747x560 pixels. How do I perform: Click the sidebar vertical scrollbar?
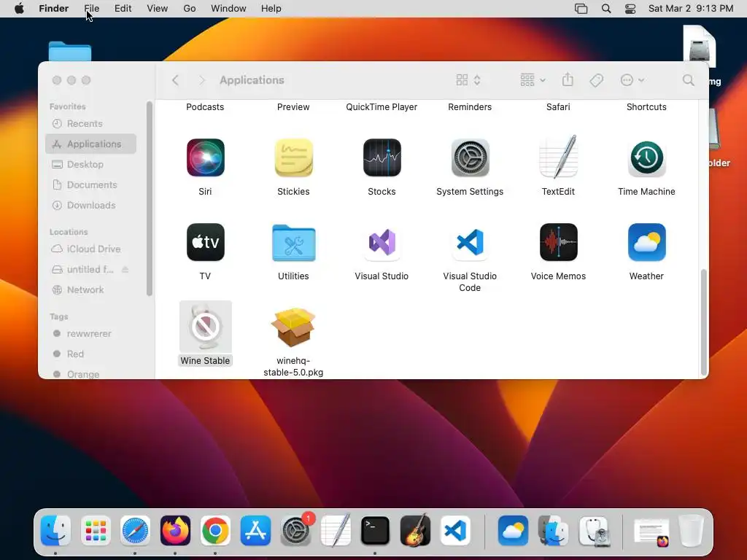coord(149,198)
